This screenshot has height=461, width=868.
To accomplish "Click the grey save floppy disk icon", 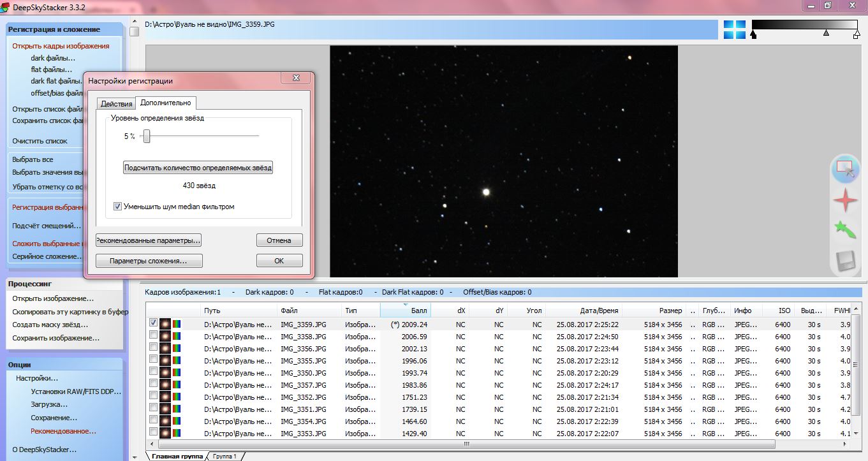I will pyautogui.click(x=844, y=261).
